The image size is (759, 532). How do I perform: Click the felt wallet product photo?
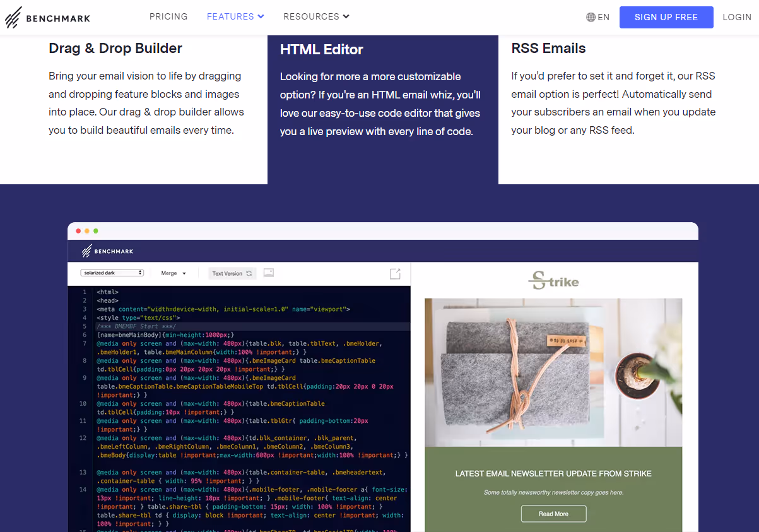point(553,372)
